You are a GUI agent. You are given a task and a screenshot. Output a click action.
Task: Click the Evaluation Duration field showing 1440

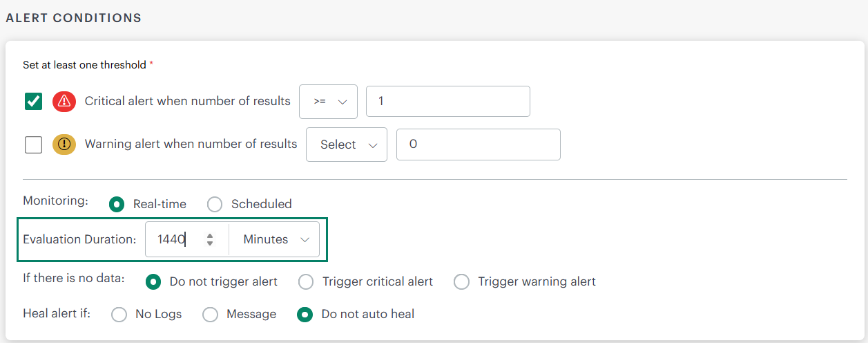[176, 239]
